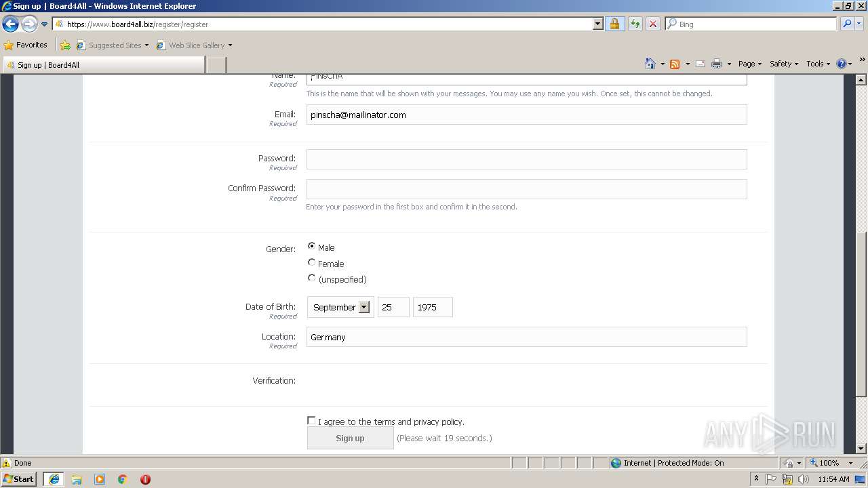Click the vertical scrollbar thumb
Viewport: 868px width, 488px height.
(x=861, y=314)
